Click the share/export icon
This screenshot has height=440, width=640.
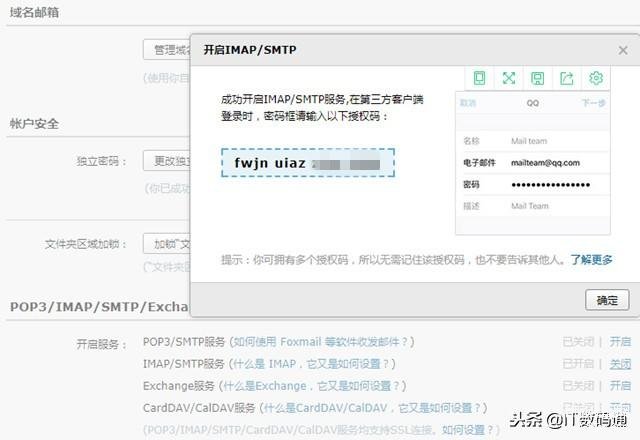pos(567,78)
